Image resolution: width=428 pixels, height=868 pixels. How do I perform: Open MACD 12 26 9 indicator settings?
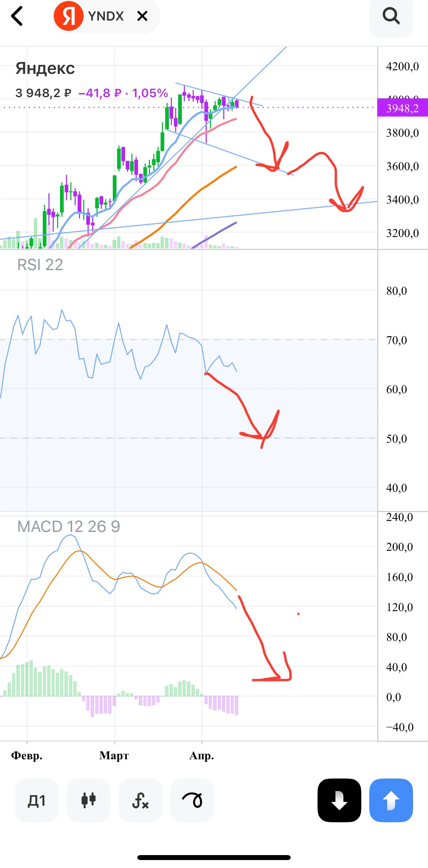68,526
